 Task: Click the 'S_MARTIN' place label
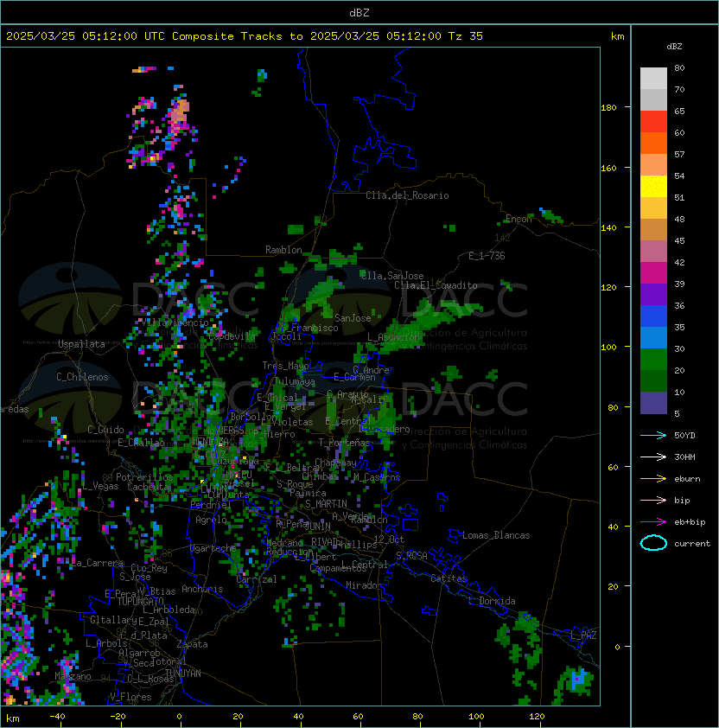pyautogui.click(x=326, y=504)
